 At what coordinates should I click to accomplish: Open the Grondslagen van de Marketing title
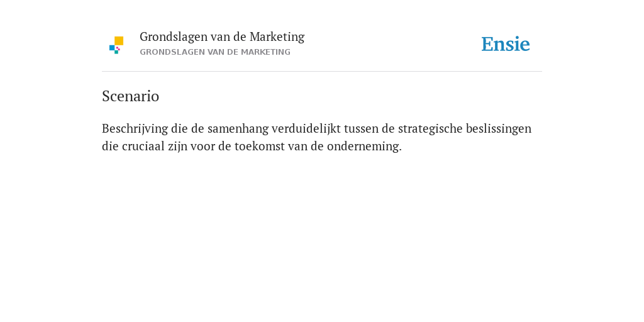222,37
